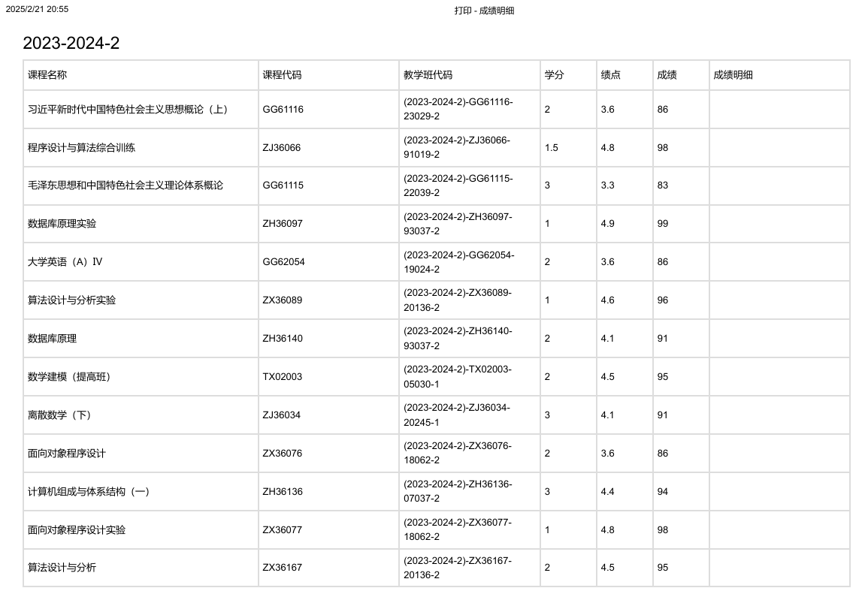Click class code (2023-2024-2)-ZH36097-93037-2
Screen dimensions: 868x597
coord(458,224)
